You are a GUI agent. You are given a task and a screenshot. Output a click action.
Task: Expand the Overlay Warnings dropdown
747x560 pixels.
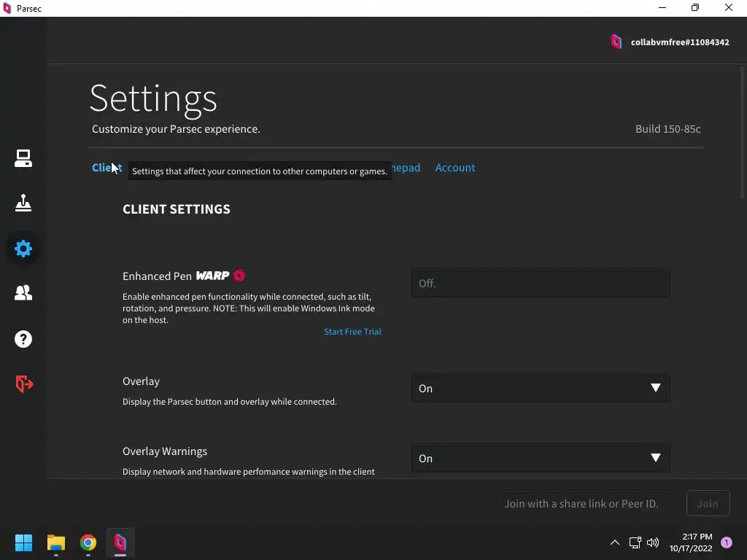(541, 459)
